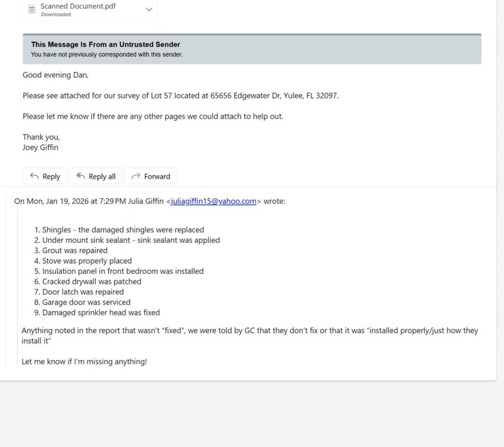Open the juliagiffin15@yahoo.com email link
The height and width of the screenshot is (447, 504).
[214, 201]
